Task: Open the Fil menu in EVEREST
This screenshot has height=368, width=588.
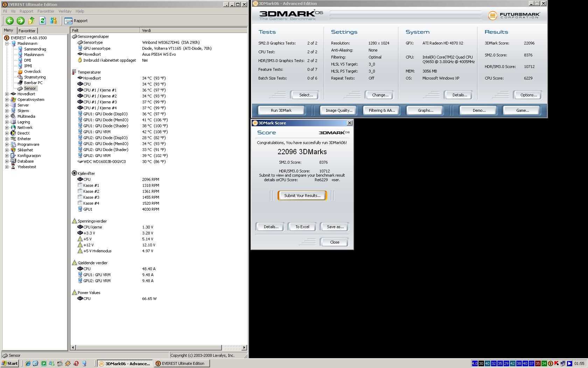Action: (5, 11)
